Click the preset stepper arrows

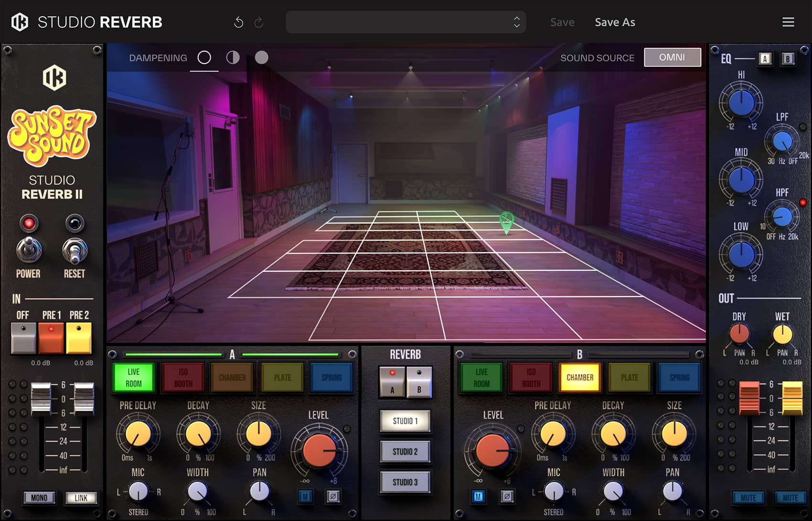(516, 22)
